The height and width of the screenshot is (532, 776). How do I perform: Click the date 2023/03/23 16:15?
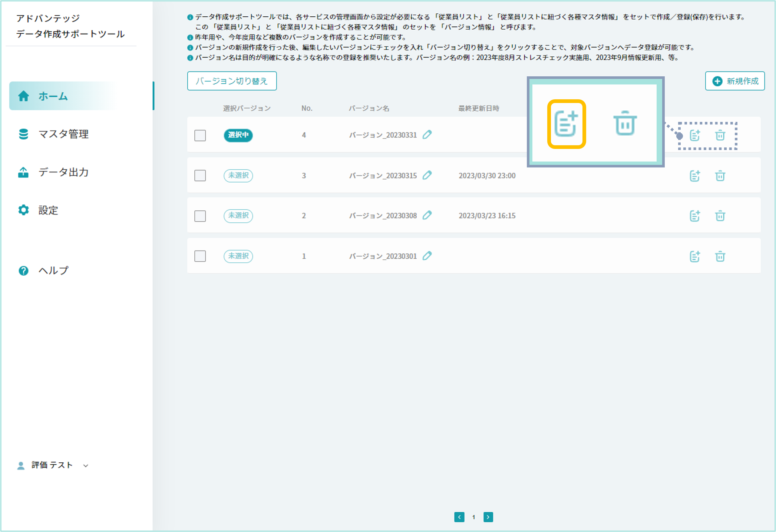(x=487, y=216)
